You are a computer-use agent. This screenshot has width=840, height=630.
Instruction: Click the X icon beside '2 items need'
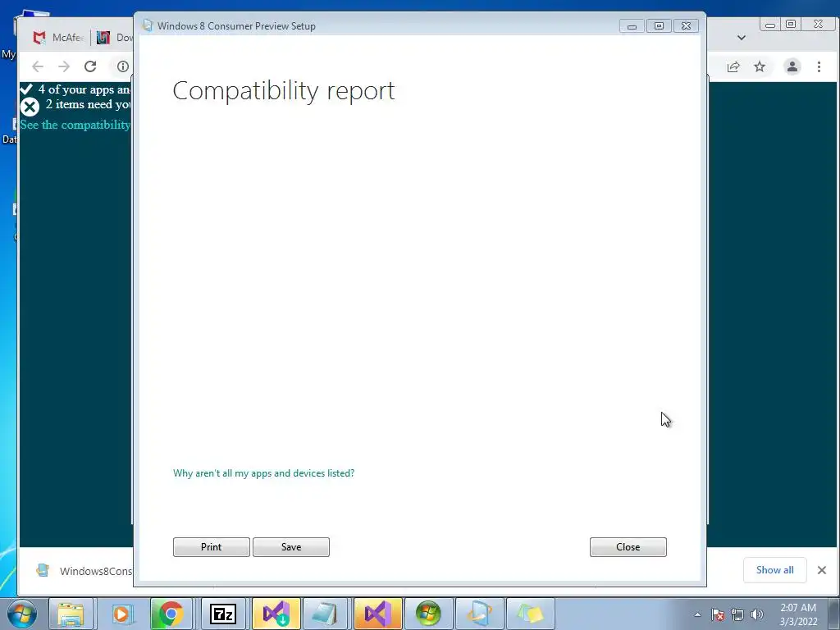pyautogui.click(x=30, y=107)
